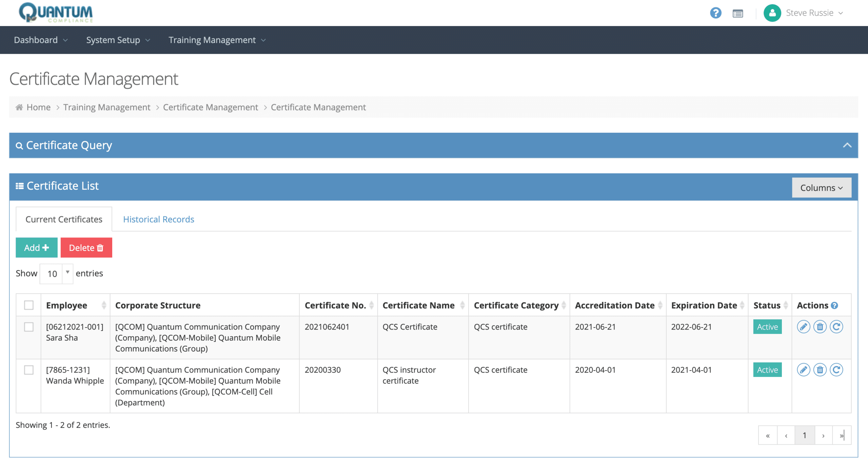Open Training Management breadcrumb link
This screenshot has height=463, width=868.
click(x=106, y=107)
